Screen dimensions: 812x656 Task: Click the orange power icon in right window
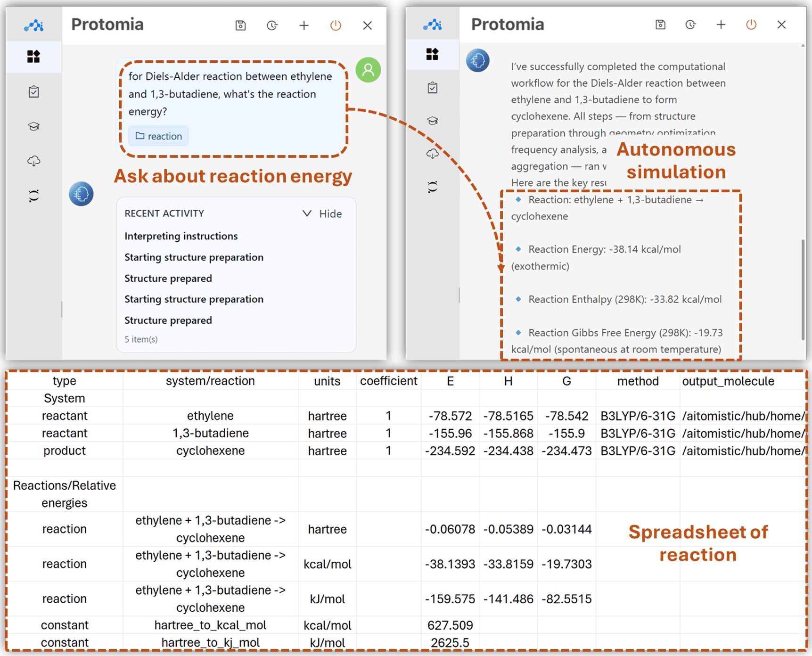pyautogui.click(x=751, y=24)
